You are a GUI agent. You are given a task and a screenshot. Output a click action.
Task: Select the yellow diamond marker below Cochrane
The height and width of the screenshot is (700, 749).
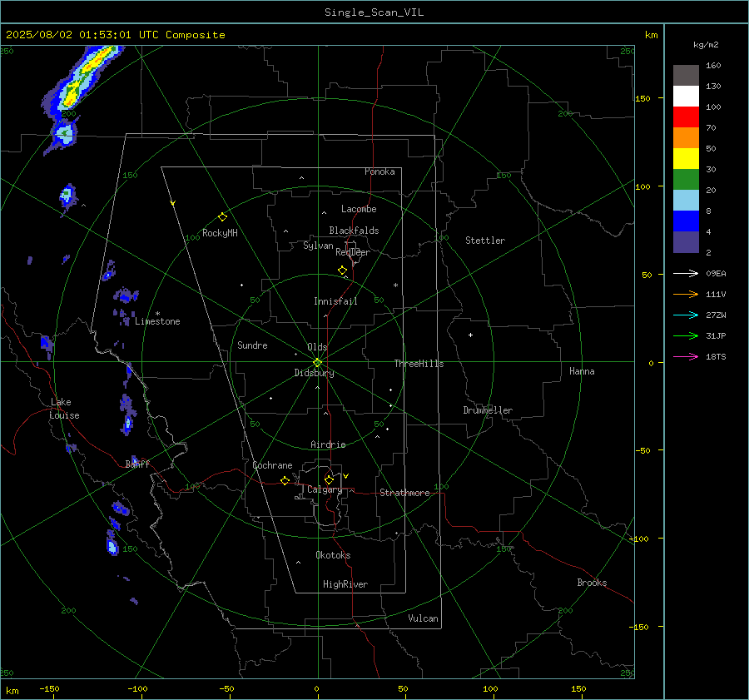(285, 480)
